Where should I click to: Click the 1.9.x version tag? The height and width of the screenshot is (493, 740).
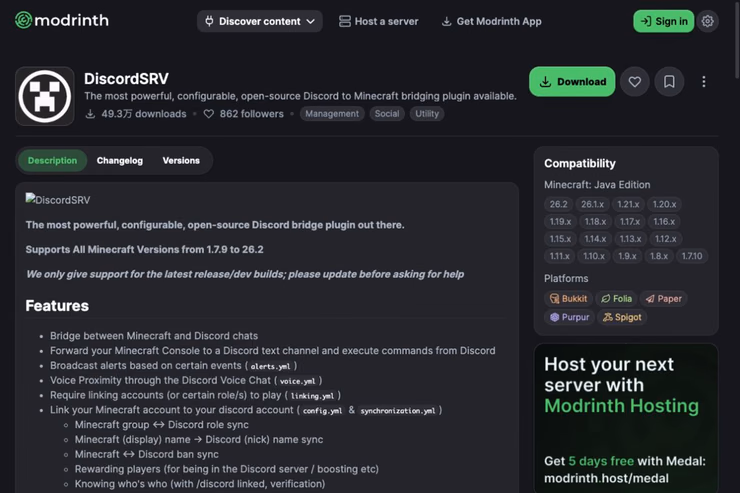(x=627, y=256)
